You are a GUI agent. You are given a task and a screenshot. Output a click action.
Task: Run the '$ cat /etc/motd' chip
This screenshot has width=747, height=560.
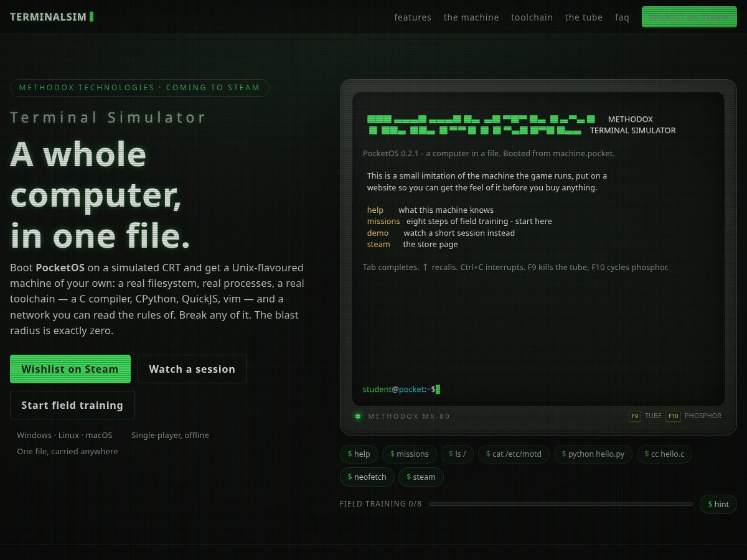514,454
